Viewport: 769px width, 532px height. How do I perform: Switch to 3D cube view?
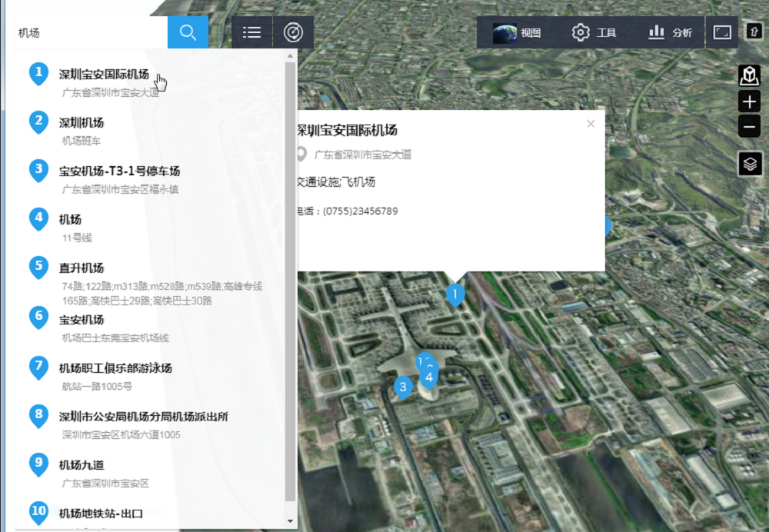point(749,75)
